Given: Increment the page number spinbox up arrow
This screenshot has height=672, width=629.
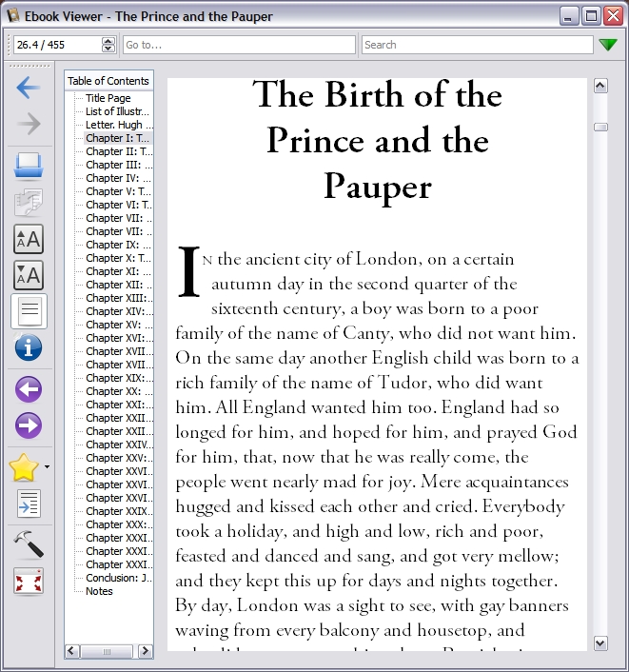Looking at the screenshot, I should pos(108,41).
